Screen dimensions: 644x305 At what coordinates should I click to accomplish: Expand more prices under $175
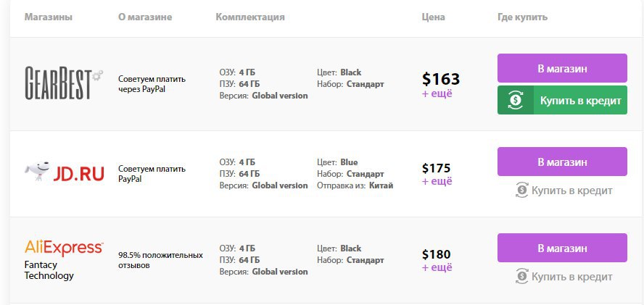click(437, 181)
